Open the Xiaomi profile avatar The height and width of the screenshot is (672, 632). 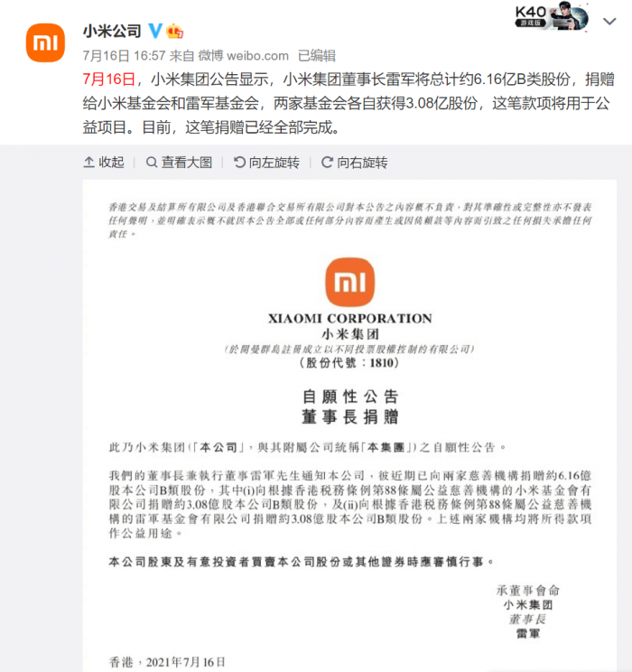(x=45, y=42)
